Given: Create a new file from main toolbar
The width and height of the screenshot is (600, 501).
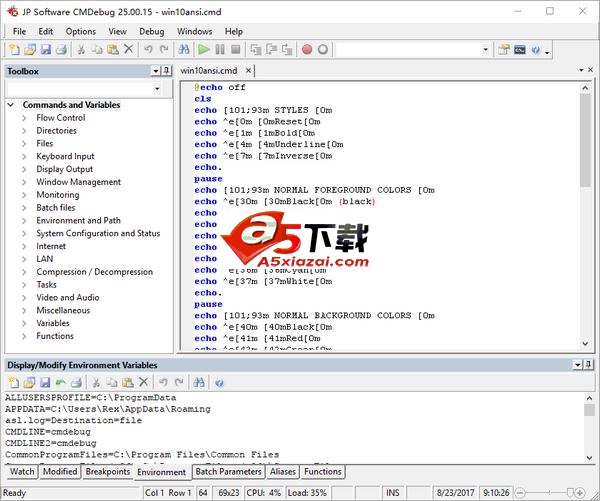Looking at the screenshot, I should [14, 49].
